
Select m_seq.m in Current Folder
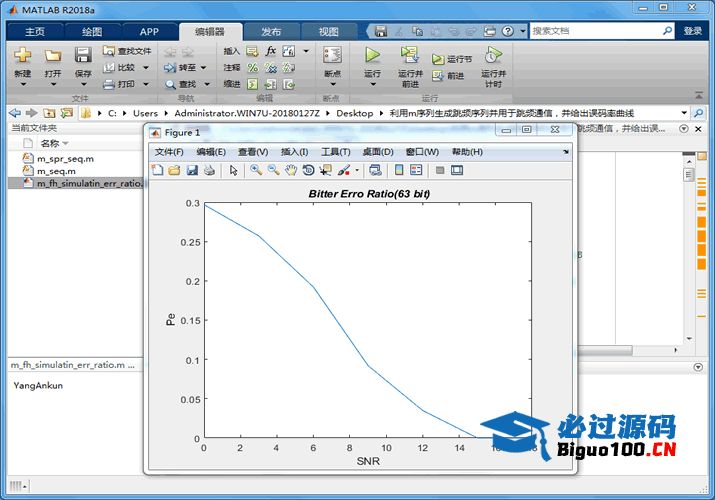(x=56, y=171)
